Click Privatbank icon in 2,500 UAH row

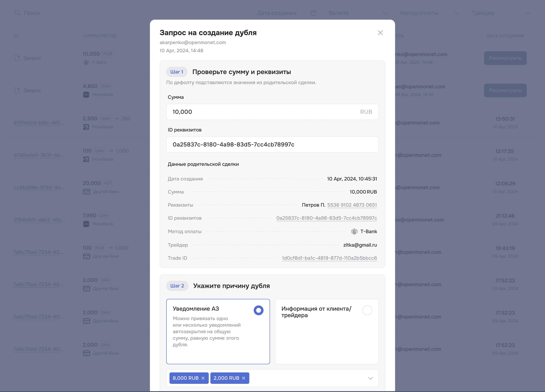point(86,127)
